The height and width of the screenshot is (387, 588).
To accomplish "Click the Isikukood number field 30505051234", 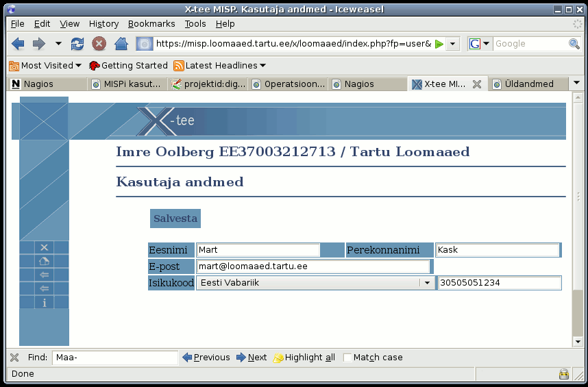I will pyautogui.click(x=500, y=283).
